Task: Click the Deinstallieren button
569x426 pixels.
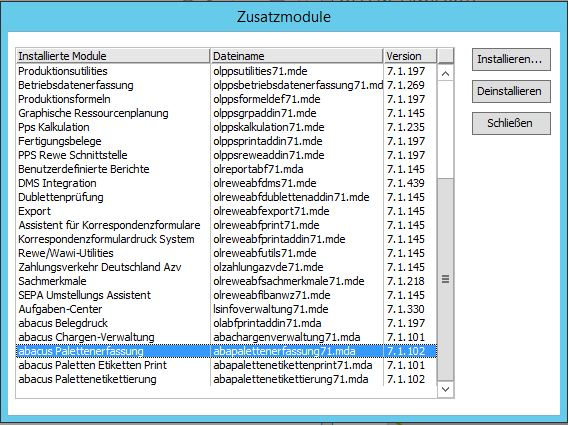Action: (511, 91)
